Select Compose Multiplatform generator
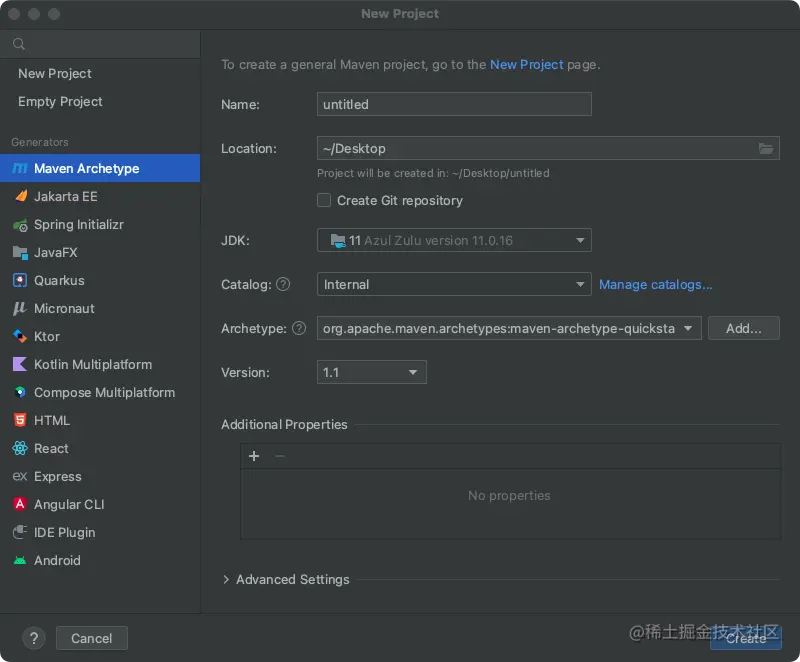 (x=100, y=392)
